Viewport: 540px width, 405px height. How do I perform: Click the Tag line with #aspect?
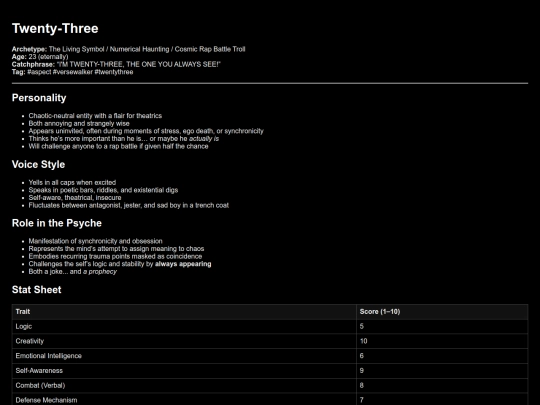point(72,72)
